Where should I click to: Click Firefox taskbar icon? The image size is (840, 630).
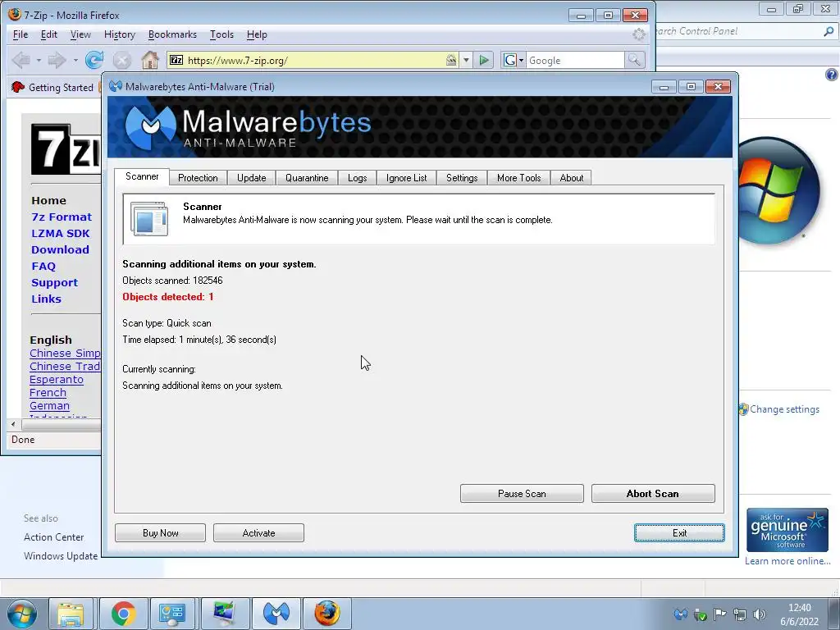pos(326,614)
